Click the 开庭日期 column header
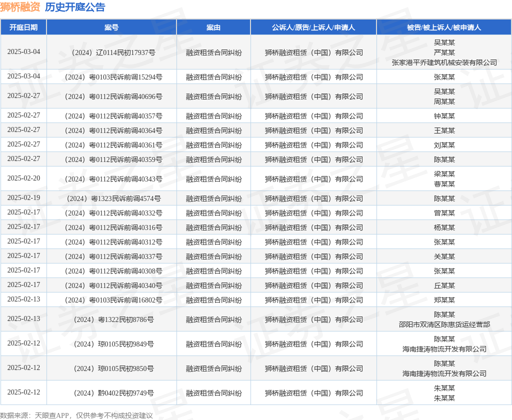 (x=23, y=27)
